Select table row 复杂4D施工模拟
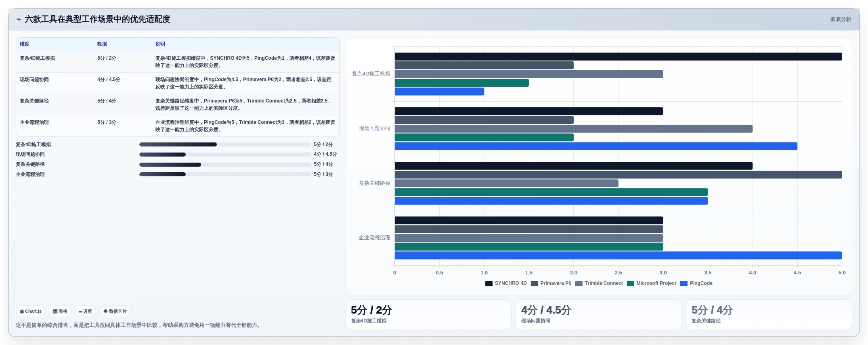The image size is (868, 345). [x=178, y=62]
